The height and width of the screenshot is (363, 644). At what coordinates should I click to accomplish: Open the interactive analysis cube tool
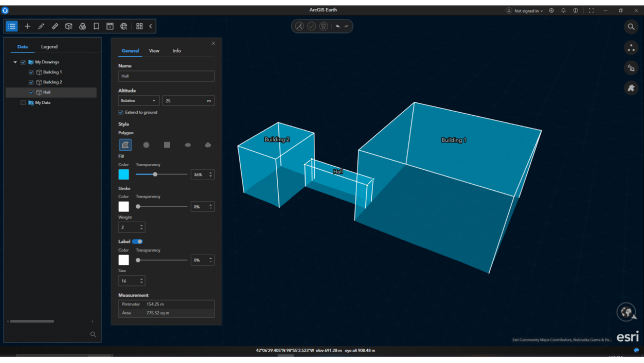[69, 26]
